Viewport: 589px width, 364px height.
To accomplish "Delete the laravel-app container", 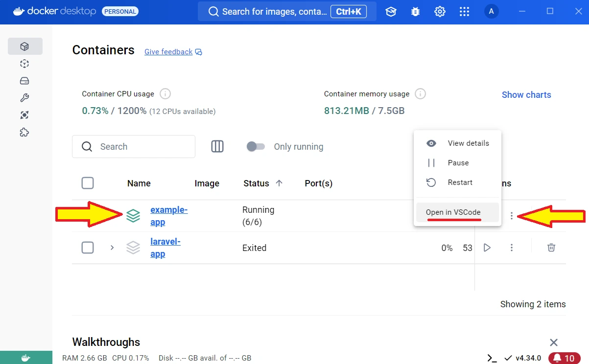I will point(551,248).
